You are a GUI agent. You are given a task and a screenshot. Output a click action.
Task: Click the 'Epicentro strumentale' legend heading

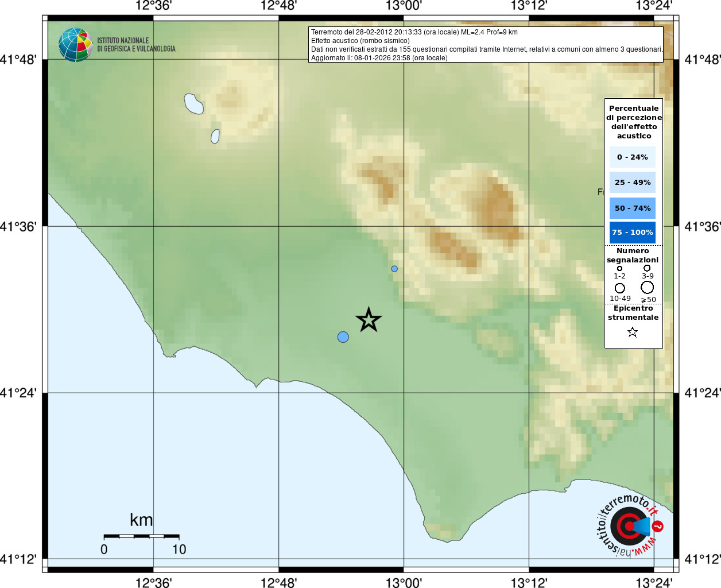[x=633, y=313]
